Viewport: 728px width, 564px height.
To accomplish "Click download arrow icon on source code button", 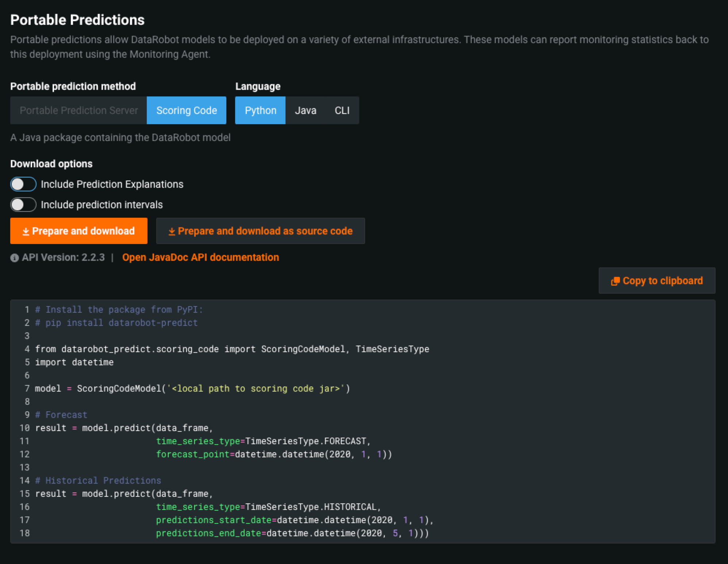I will tap(172, 232).
